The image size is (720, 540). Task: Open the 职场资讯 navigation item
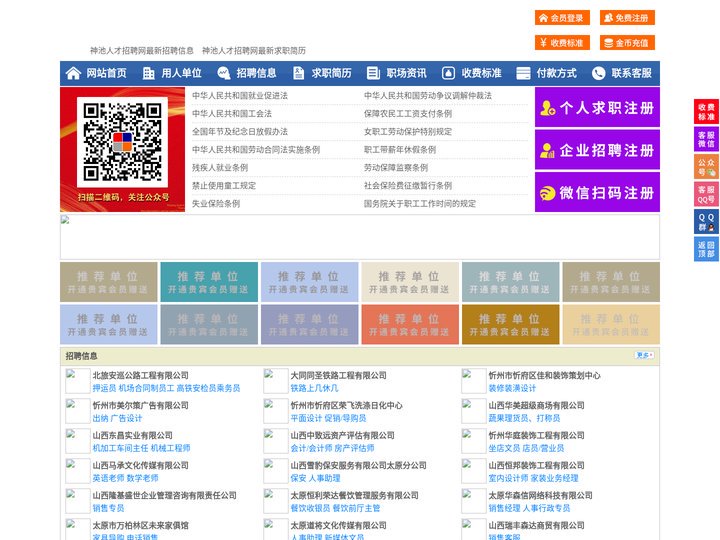click(x=406, y=73)
